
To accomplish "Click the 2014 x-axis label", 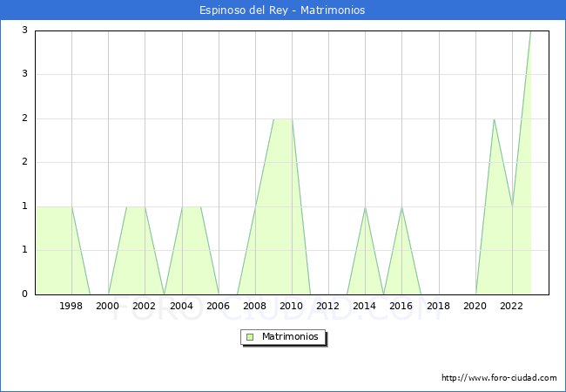I will coord(365,306).
